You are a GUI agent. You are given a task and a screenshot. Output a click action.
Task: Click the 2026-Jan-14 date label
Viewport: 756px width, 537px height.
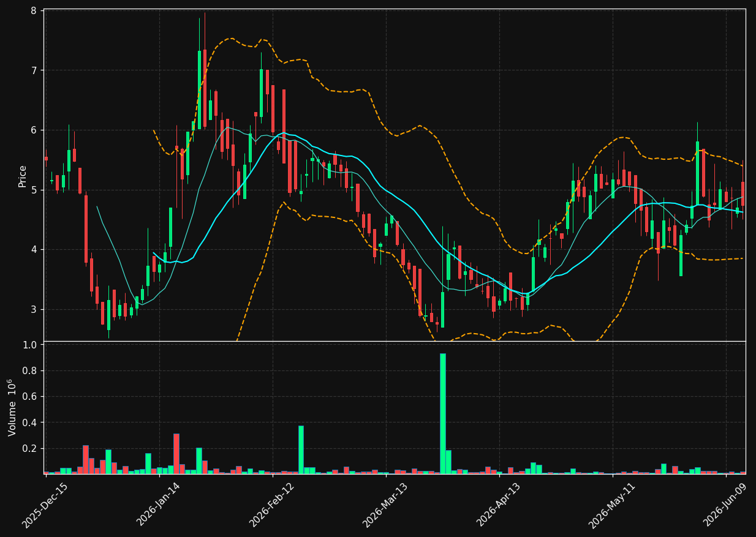pos(158,504)
